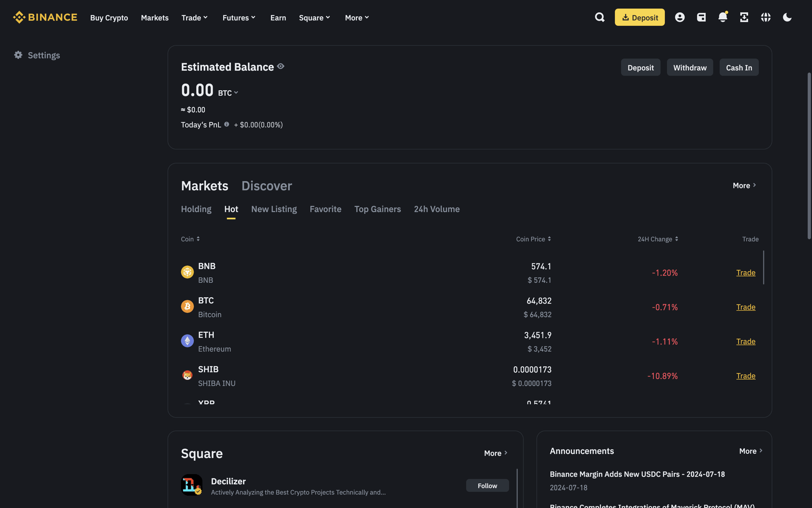This screenshot has height=508, width=812.
Task: Click the BNB coin icon
Action: pyautogui.click(x=187, y=272)
